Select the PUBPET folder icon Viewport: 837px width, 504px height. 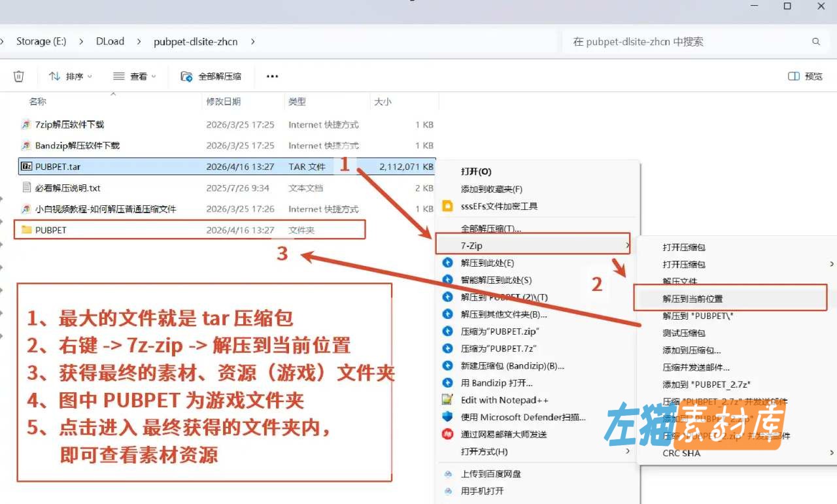click(x=26, y=230)
